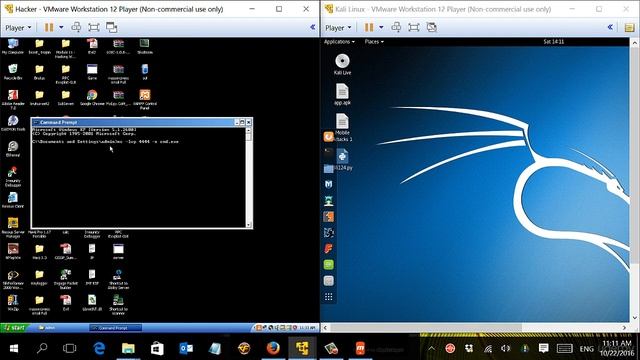The height and width of the screenshot is (360, 640).
Task: Pause the Kali Linux virtual machine
Action: point(369,27)
